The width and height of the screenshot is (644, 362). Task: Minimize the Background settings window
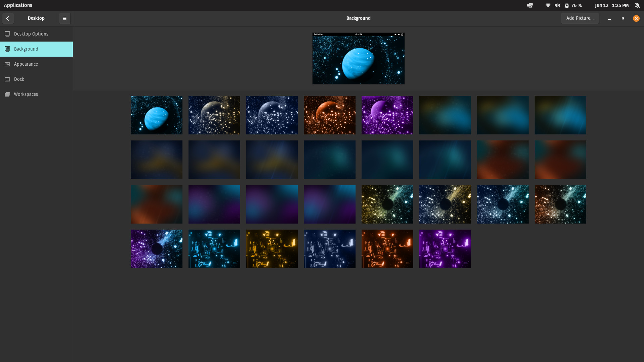[609, 18]
